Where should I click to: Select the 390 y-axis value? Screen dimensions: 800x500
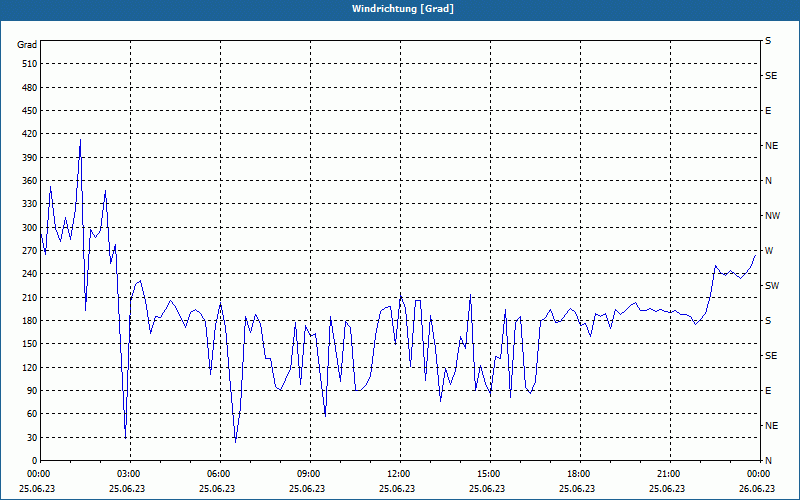30,157
